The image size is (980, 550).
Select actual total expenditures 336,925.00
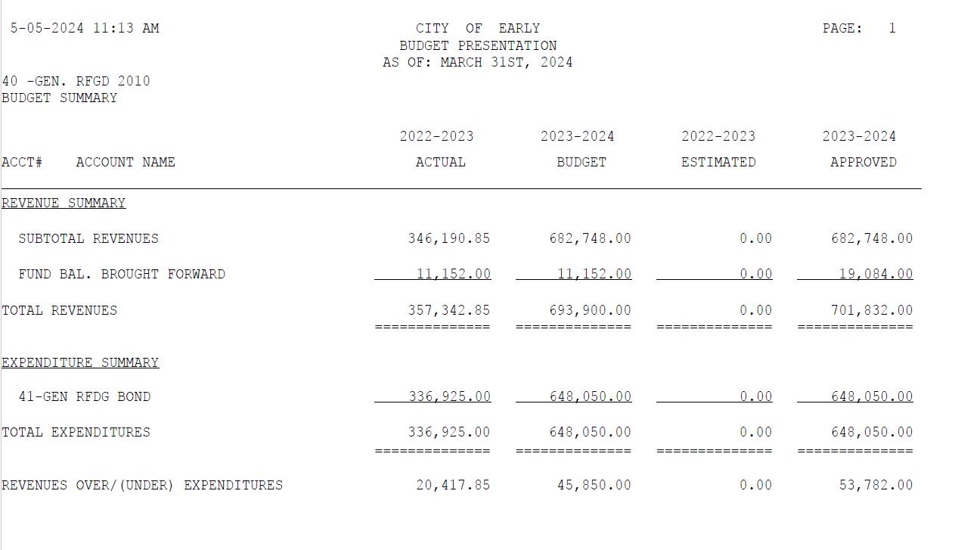point(449,432)
